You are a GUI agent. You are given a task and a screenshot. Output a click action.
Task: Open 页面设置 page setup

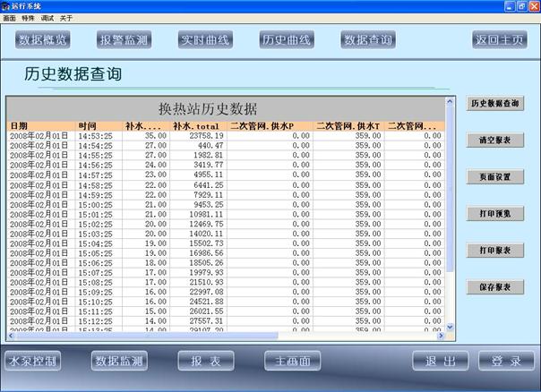pos(495,177)
